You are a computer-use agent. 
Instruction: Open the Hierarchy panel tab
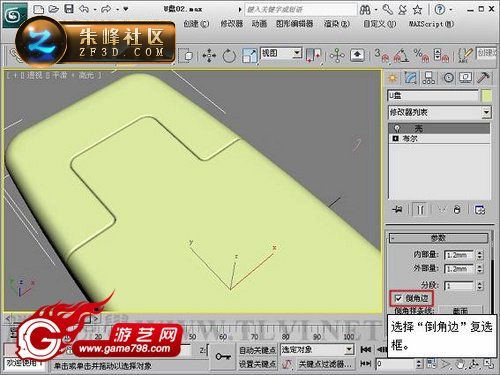point(428,78)
